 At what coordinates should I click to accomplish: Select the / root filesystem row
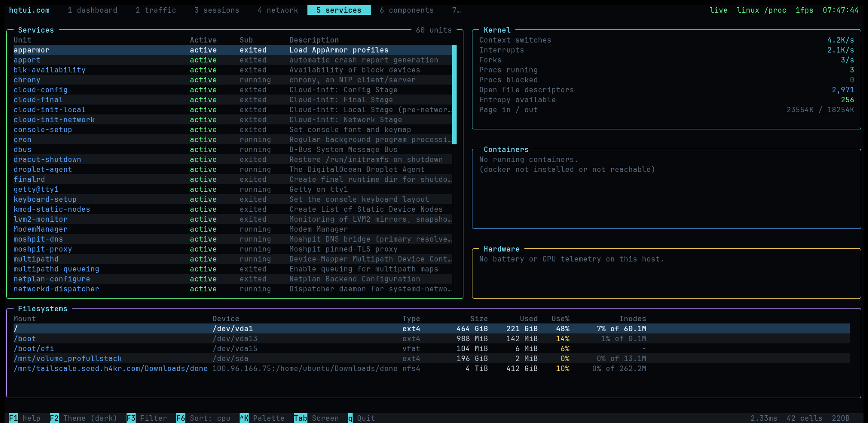coord(432,328)
